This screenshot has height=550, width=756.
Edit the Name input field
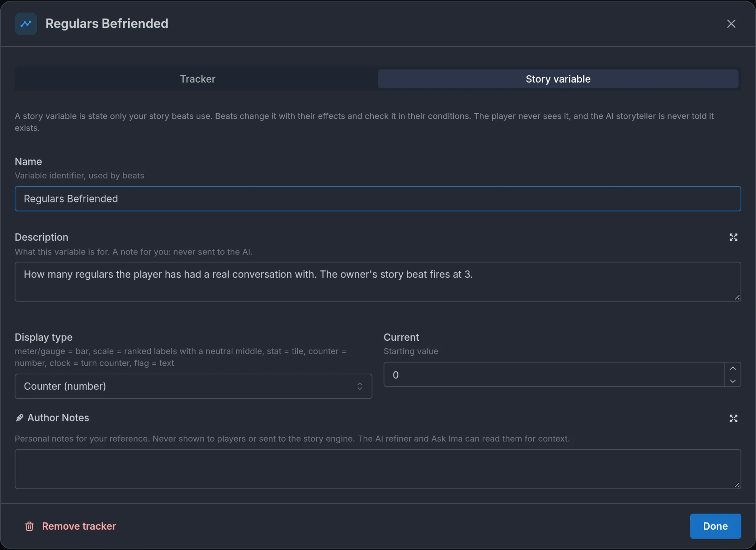point(378,199)
